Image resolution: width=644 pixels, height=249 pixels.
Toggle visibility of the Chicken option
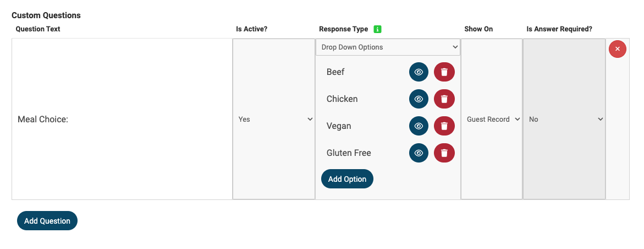[419, 99]
